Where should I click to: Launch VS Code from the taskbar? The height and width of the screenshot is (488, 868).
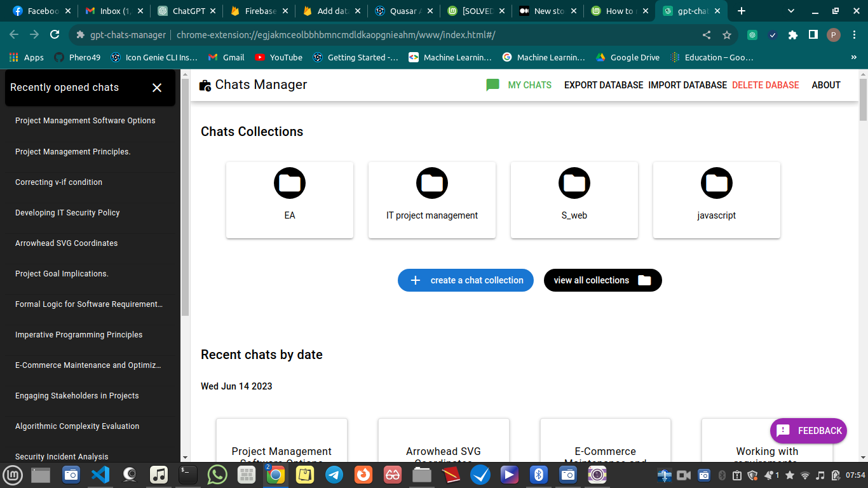[x=100, y=474]
